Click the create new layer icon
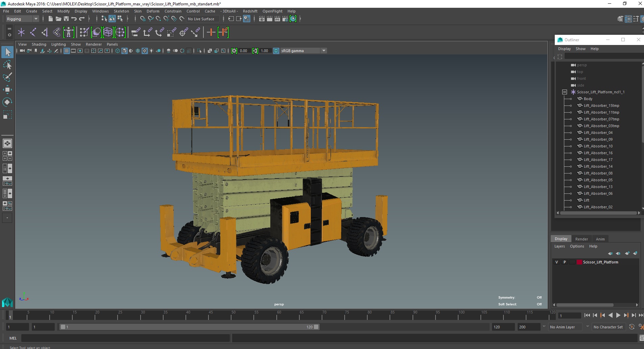The width and height of the screenshot is (644, 349). coord(627,253)
